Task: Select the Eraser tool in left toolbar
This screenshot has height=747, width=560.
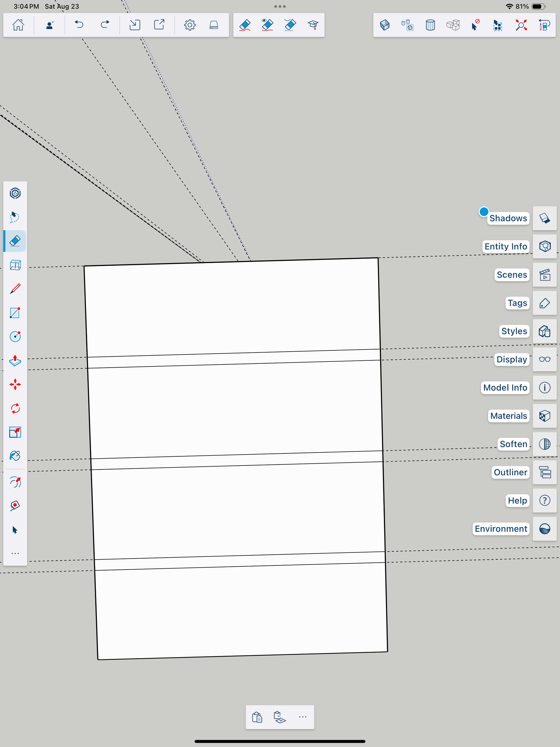Action: point(15,241)
